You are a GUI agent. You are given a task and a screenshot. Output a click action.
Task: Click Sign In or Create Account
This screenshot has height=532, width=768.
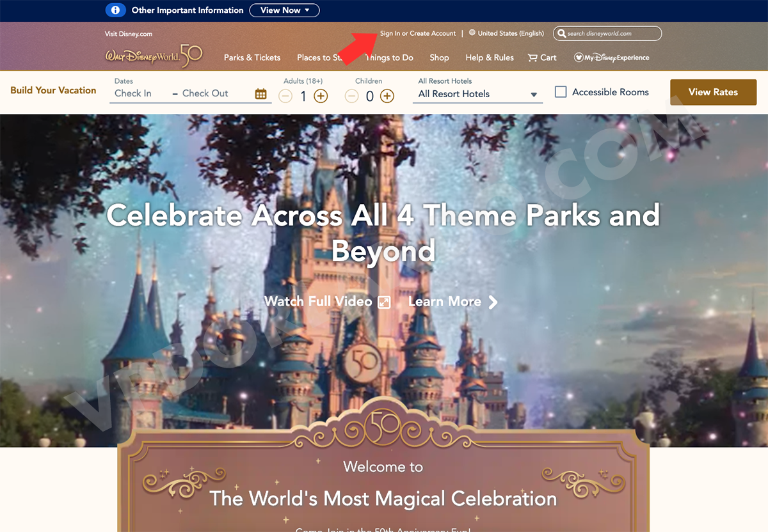418,33
